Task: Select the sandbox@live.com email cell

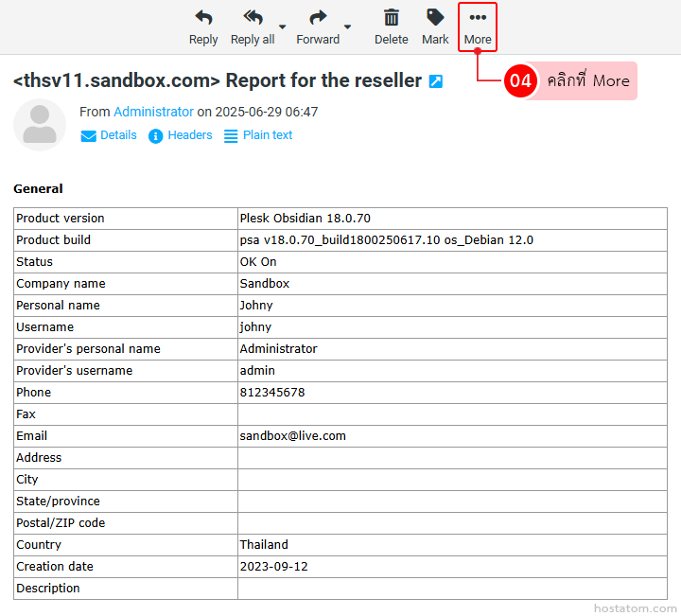Action: point(292,436)
